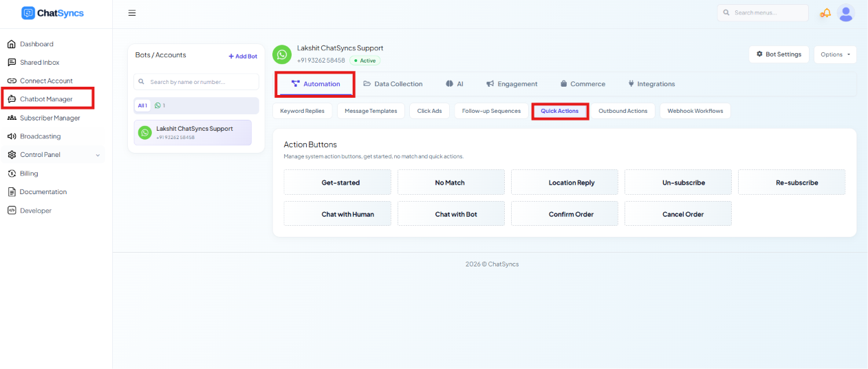
Task: Click the WhatsApp icon in bot header
Action: coord(282,54)
